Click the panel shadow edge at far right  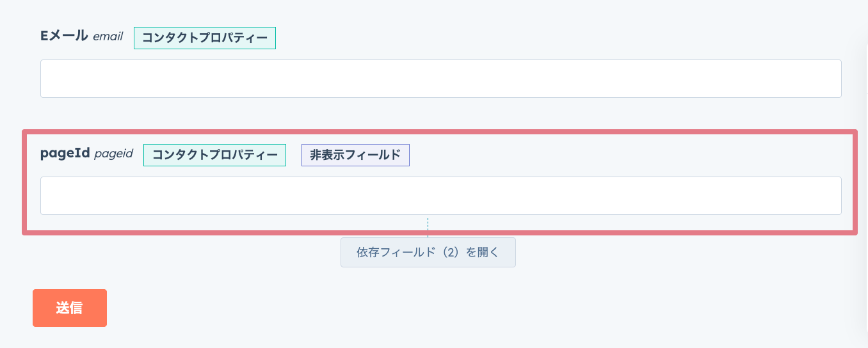tap(862, 192)
